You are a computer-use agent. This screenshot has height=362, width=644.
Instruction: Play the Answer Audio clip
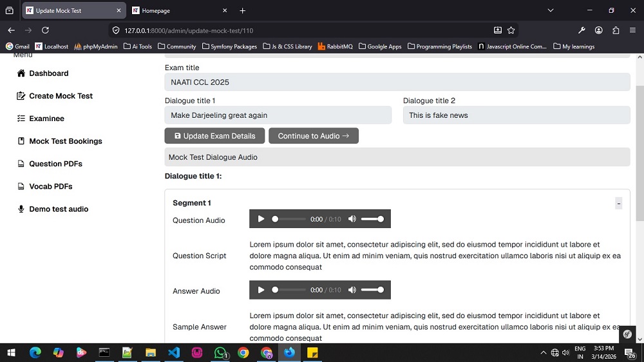click(x=261, y=290)
